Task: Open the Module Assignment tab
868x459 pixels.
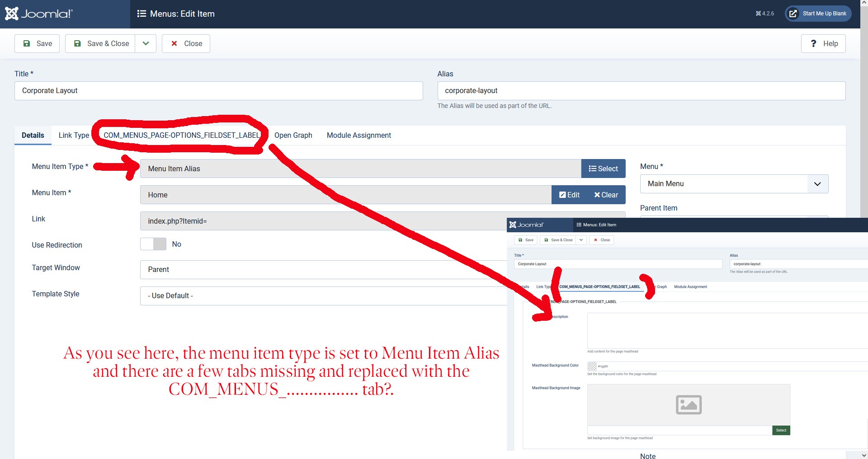Action: (359, 135)
